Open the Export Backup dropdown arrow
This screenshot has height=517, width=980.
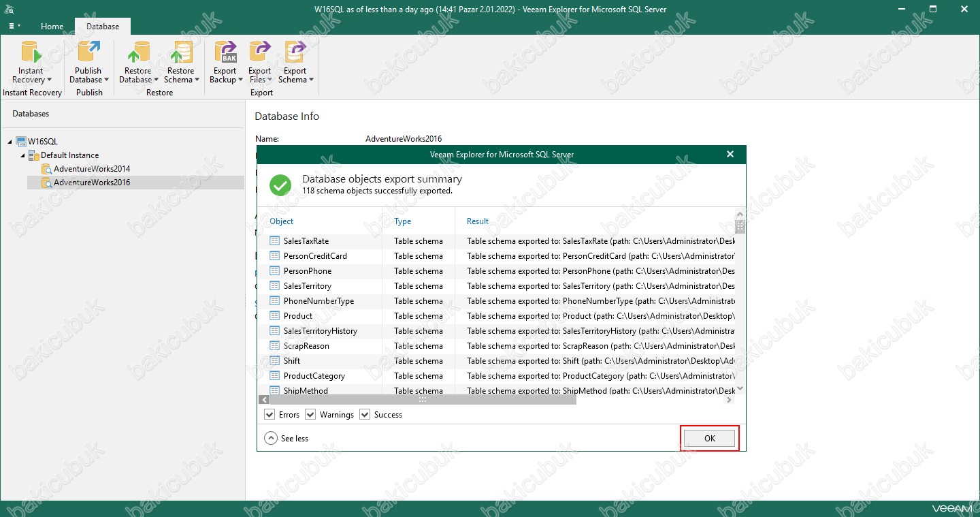click(x=240, y=80)
